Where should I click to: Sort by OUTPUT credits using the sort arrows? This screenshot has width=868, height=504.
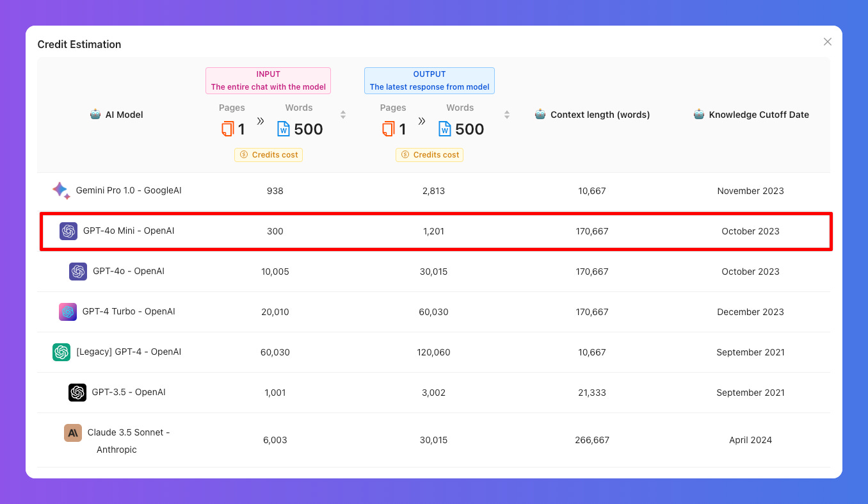(507, 115)
